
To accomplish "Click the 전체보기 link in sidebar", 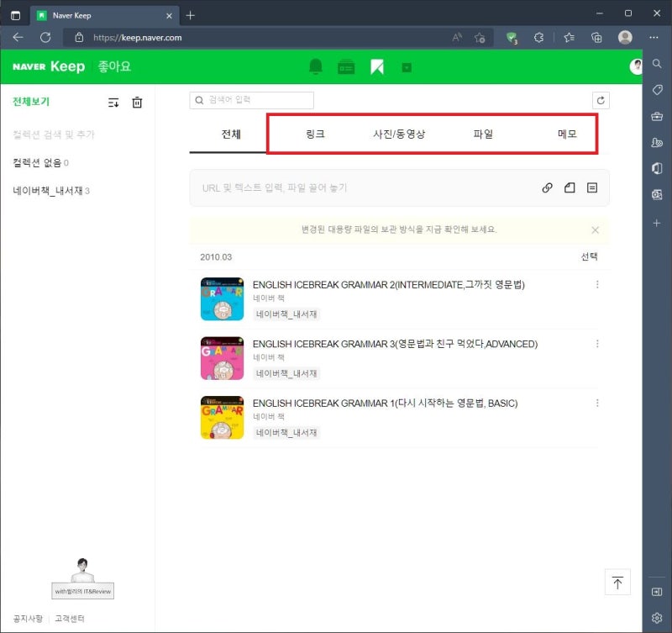I will coord(31,102).
